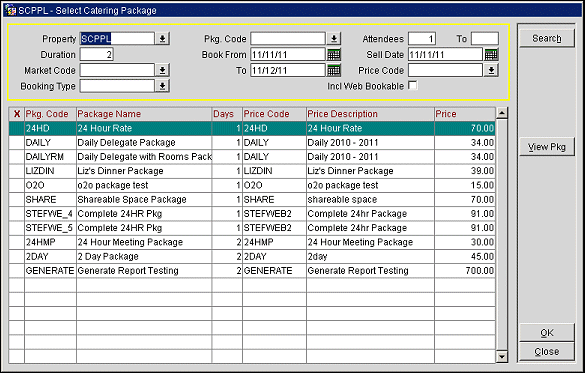Click scrollbar up arrow in package list
Screen dimensions: 585x373
coord(502,113)
